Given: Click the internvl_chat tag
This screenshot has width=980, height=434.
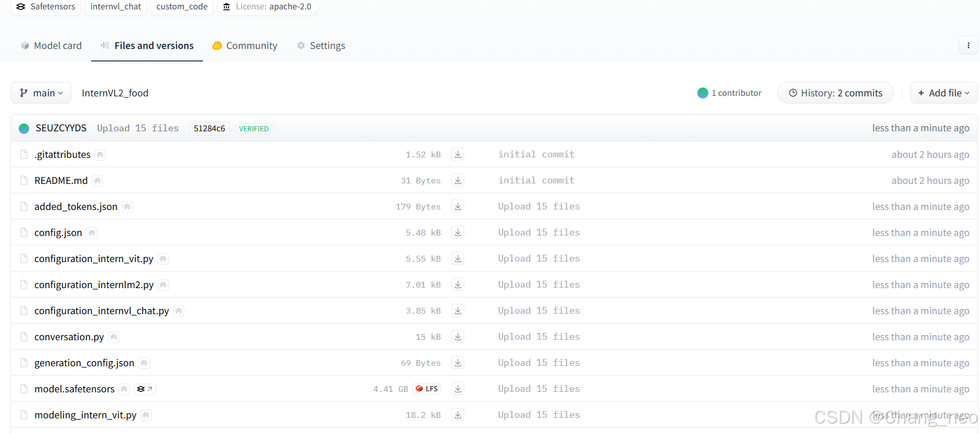Looking at the screenshot, I should click(x=116, y=7).
